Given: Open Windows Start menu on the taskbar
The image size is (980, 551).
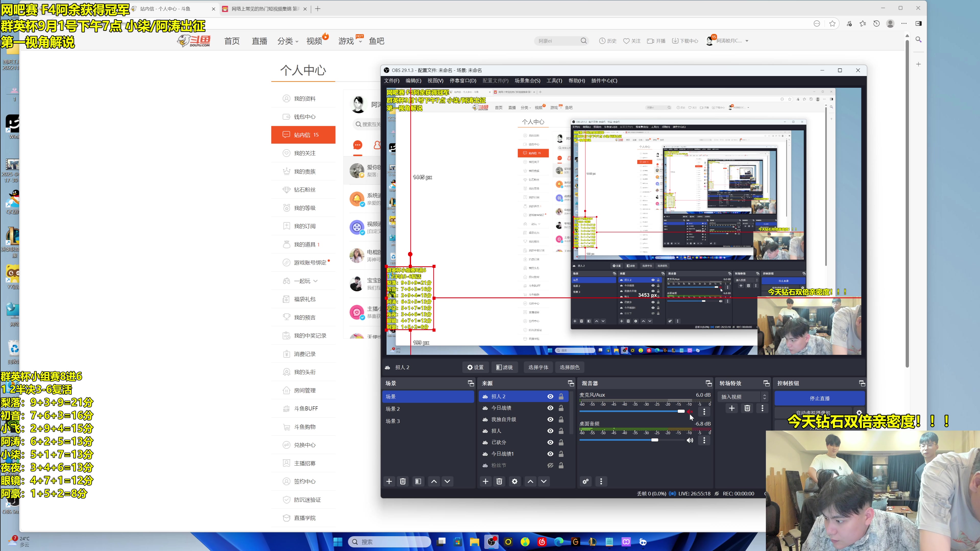Looking at the screenshot, I should point(338,542).
